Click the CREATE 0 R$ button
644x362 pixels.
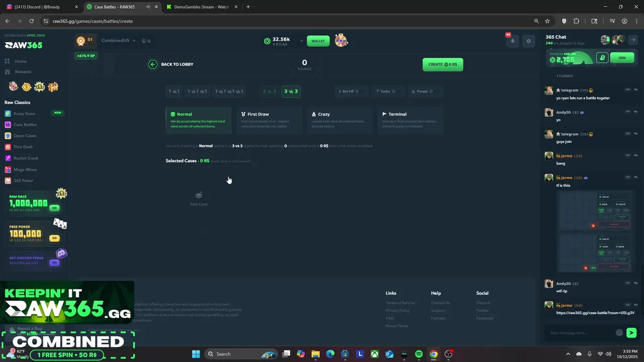point(443,64)
